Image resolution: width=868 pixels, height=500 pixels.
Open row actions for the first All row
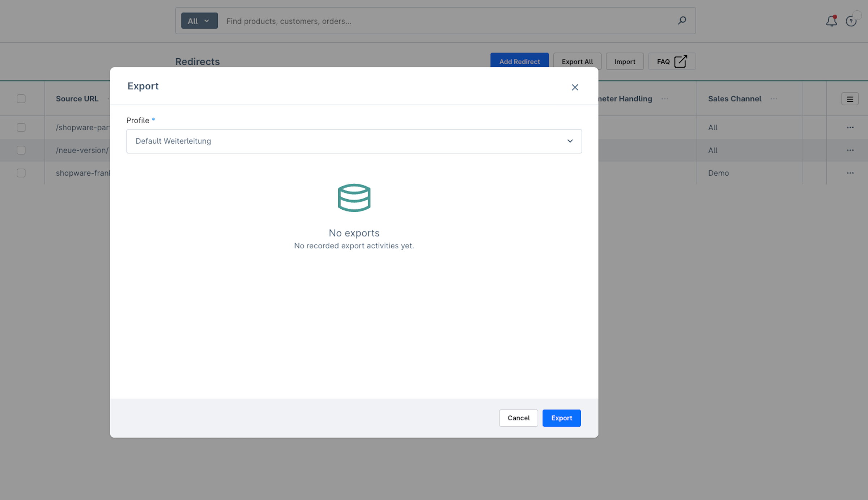point(850,127)
